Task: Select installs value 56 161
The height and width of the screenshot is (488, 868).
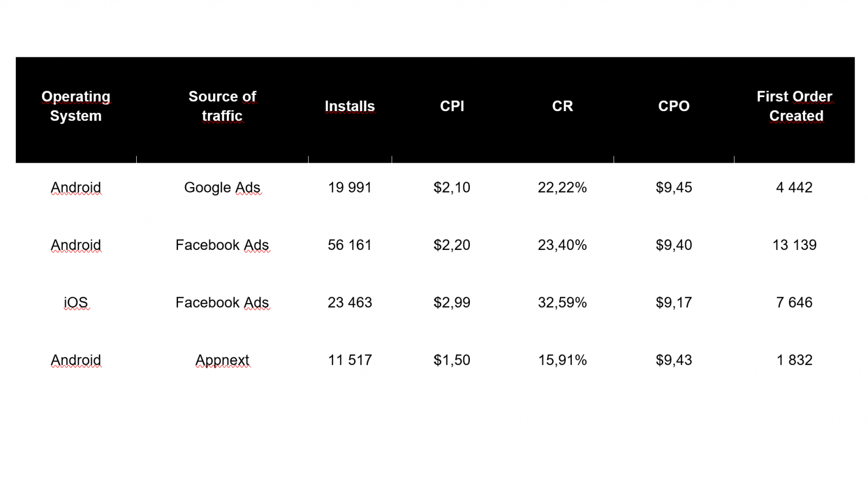Action: pos(349,245)
